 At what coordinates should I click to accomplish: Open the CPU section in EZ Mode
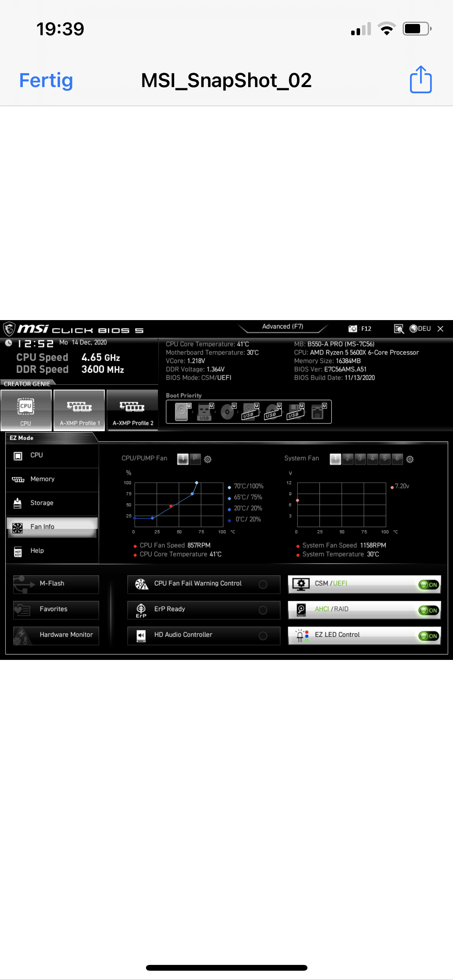(x=52, y=456)
